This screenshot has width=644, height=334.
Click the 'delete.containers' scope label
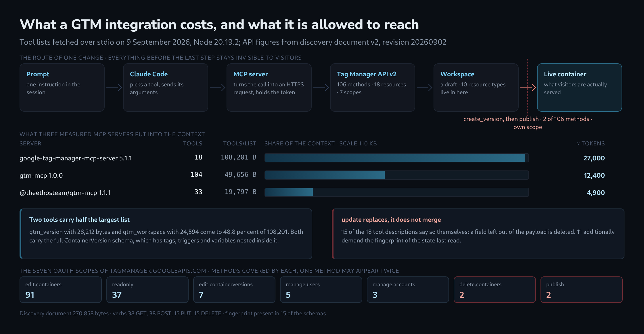(480, 284)
